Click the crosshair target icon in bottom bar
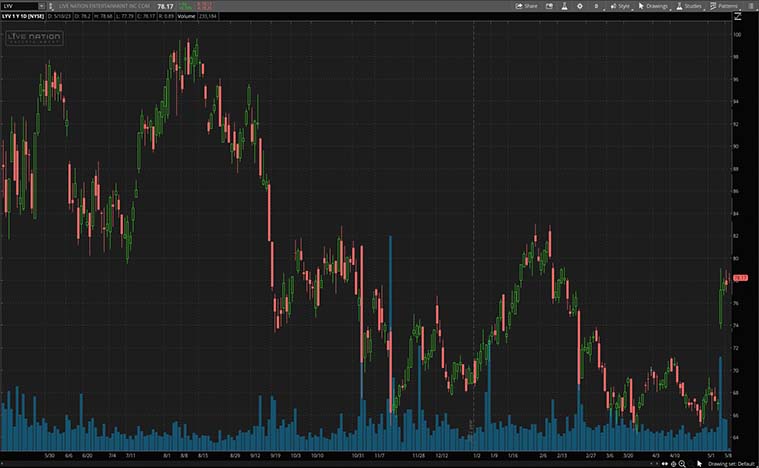This screenshot has width=759, height=468. (x=673, y=464)
